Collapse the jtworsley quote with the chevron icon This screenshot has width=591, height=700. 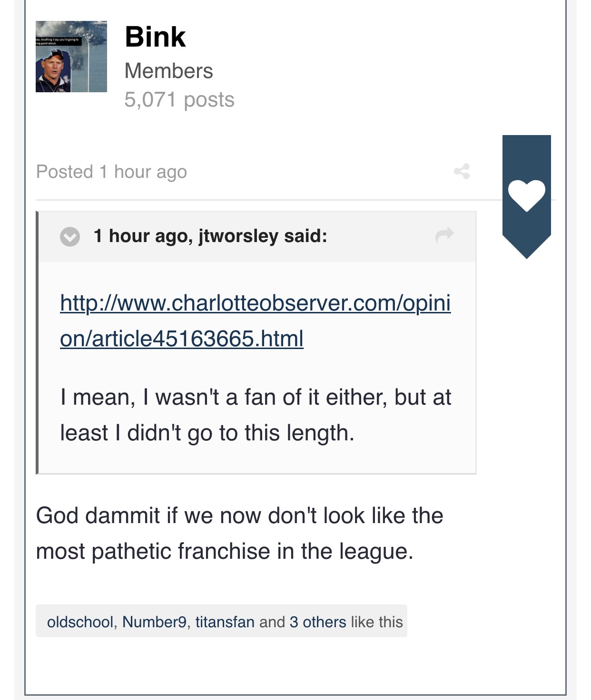click(70, 236)
